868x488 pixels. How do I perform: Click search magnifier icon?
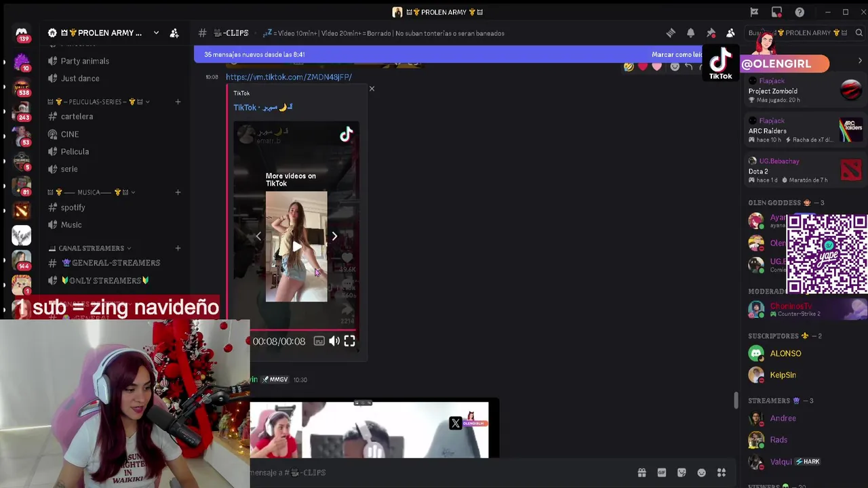pyautogui.click(x=859, y=33)
